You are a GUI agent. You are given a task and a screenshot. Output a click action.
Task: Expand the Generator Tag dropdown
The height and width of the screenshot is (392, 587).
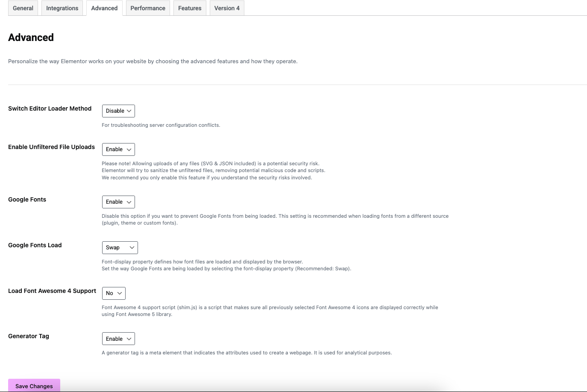118,339
